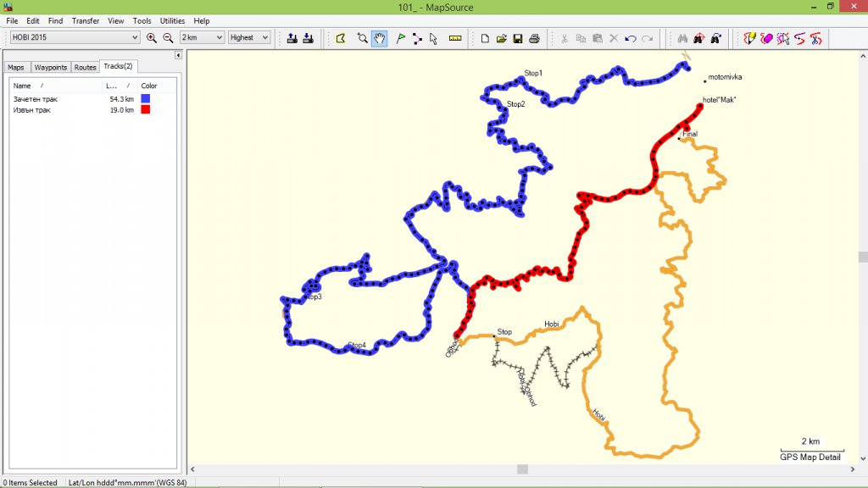The image size is (868, 488).
Task: Select the Зачетен трак track row
Action: [92, 99]
